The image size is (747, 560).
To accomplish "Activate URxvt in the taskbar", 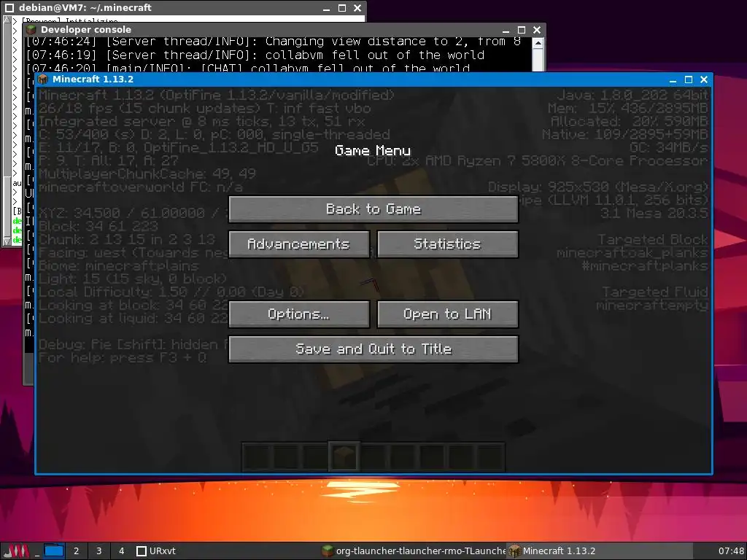I will click(156, 551).
